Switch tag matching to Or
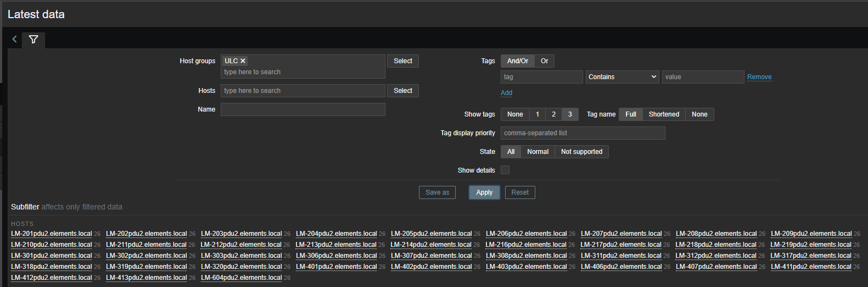 [544, 61]
